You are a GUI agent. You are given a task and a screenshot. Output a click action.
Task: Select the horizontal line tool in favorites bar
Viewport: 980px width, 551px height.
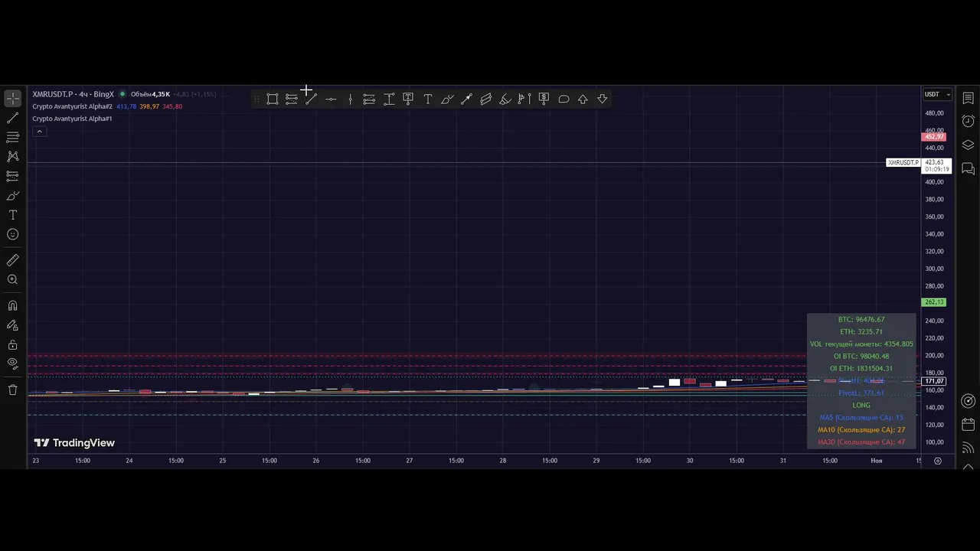tap(331, 99)
